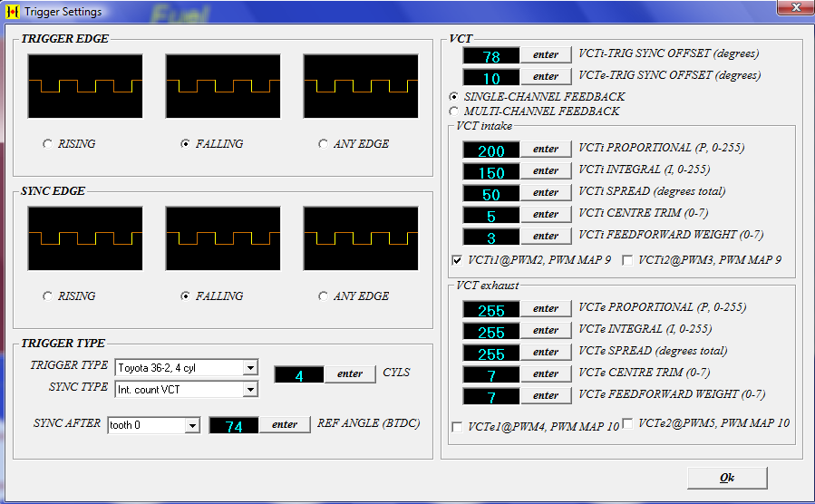Click VCTe-TRIG SYNC OFFSET field showing 10
The height and width of the screenshot is (504, 815).
(491, 77)
